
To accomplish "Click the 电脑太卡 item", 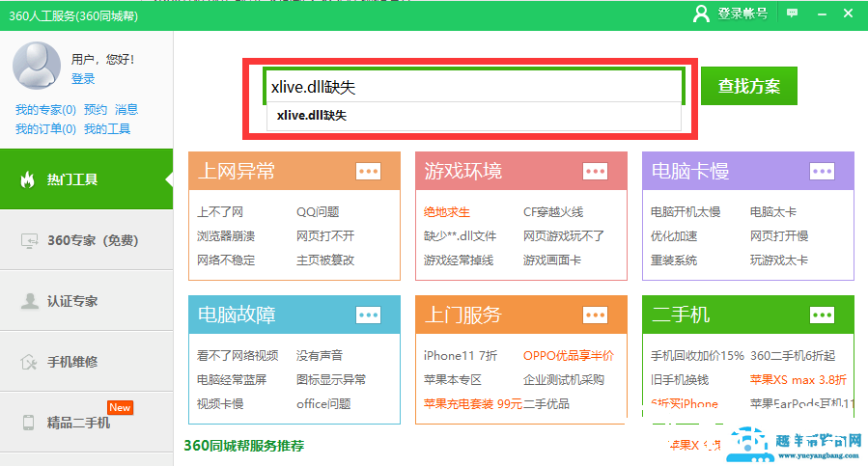I will point(772,212).
